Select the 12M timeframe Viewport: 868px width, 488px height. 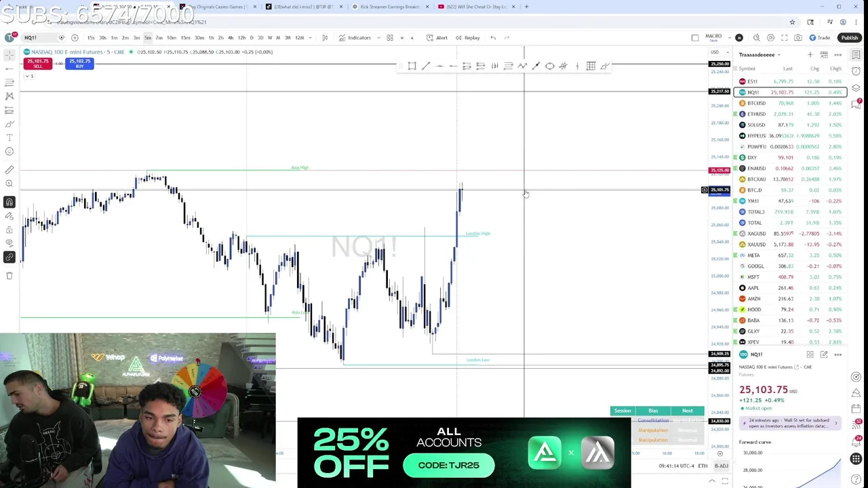[299, 37]
